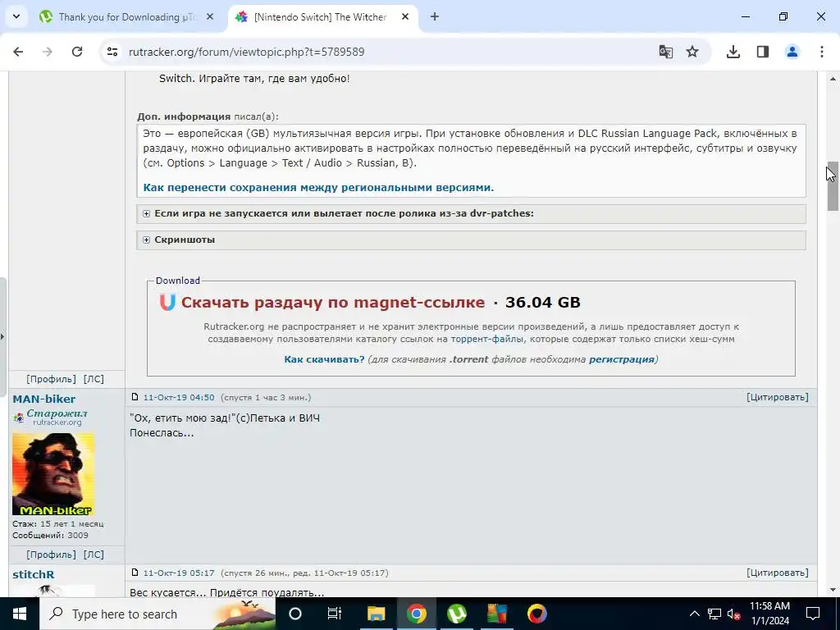Click the network tray icon
840x630 pixels.
point(714,614)
